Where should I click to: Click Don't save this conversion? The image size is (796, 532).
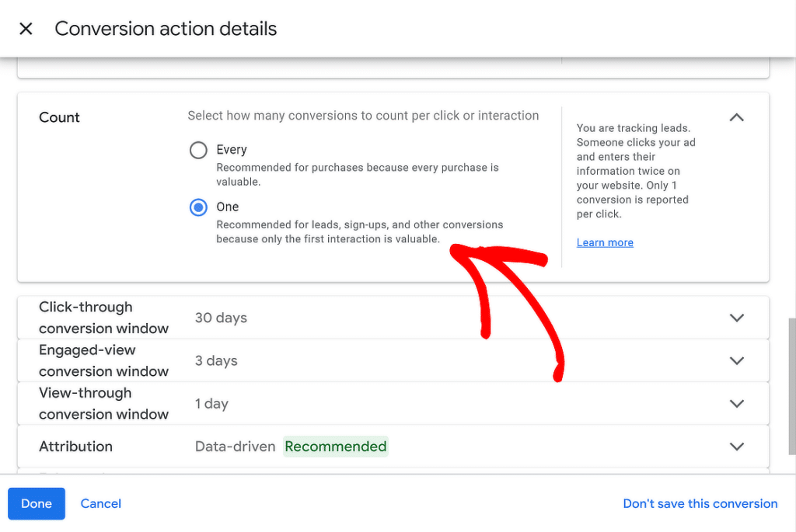pos(700,503)
